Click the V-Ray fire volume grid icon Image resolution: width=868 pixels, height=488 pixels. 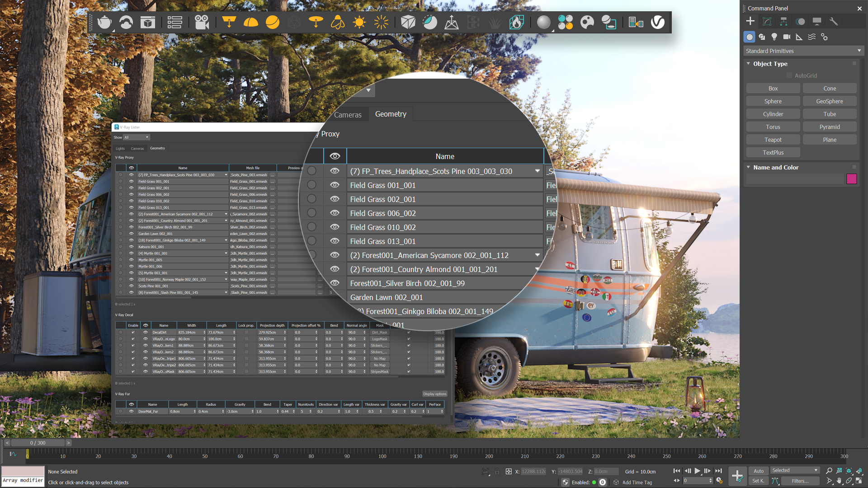(517, 22)
